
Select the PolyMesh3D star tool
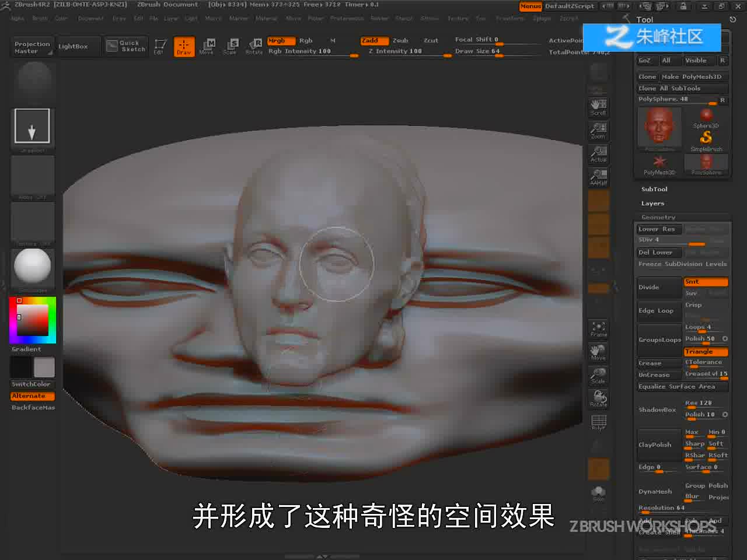pyautogui.click(x=659, y=164)
